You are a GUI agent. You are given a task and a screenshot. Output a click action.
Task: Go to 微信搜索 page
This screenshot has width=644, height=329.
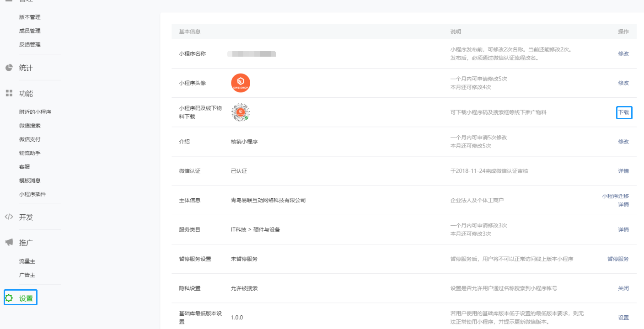[x=30, y=126]
